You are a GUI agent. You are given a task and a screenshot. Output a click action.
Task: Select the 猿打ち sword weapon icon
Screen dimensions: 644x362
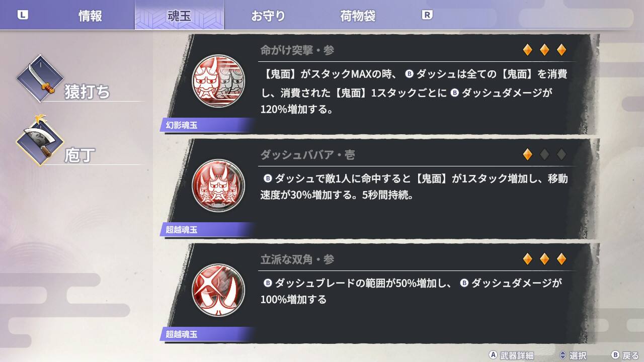(40, 79)
